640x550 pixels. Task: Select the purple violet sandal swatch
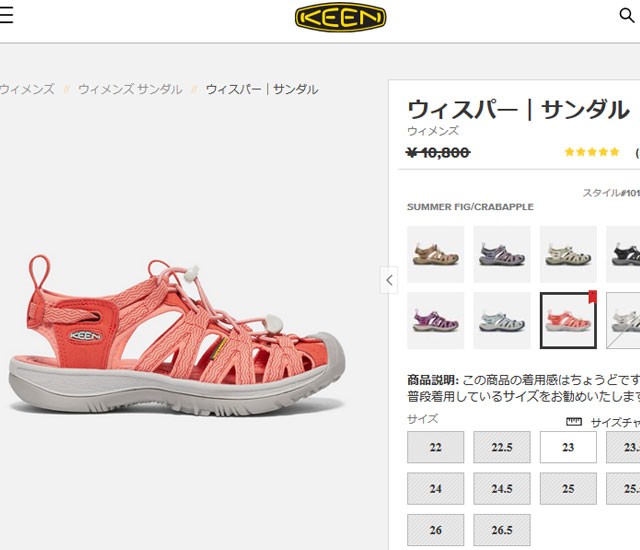436,320
